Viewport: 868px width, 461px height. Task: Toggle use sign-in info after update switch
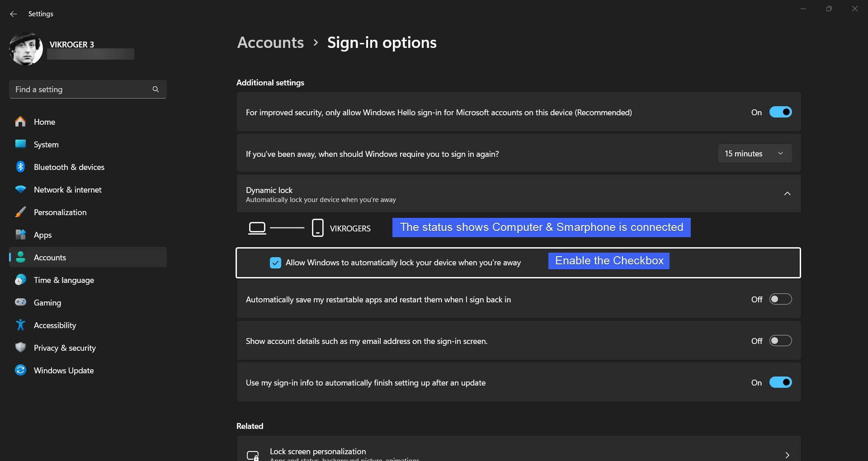click(x=780, y=382)
